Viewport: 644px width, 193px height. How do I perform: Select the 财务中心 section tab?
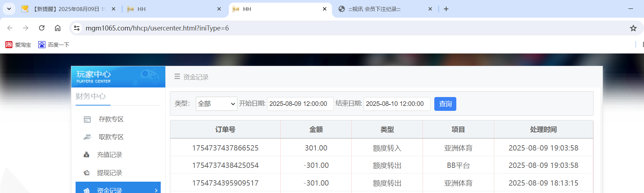(91, 96)
